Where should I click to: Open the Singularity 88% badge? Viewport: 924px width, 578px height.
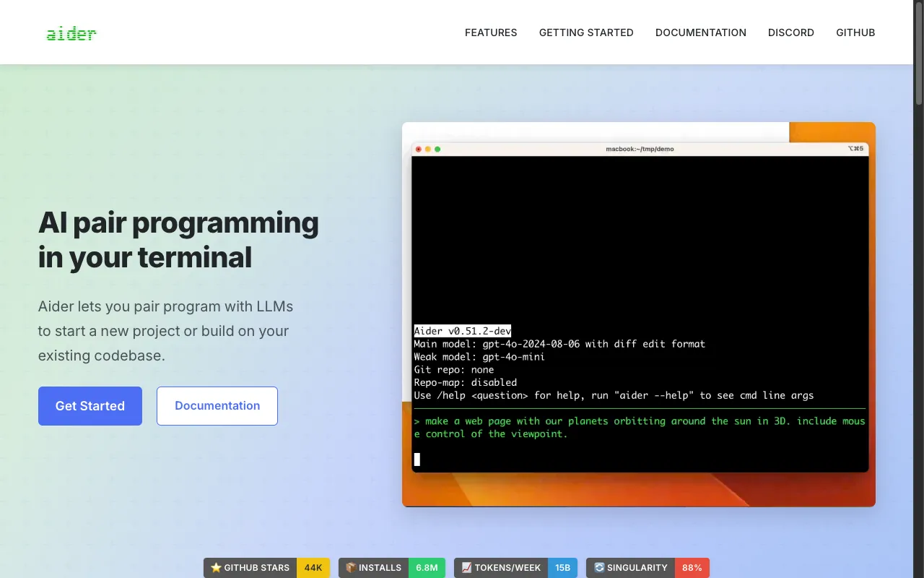pyautogui.click(x=648, y=568)
